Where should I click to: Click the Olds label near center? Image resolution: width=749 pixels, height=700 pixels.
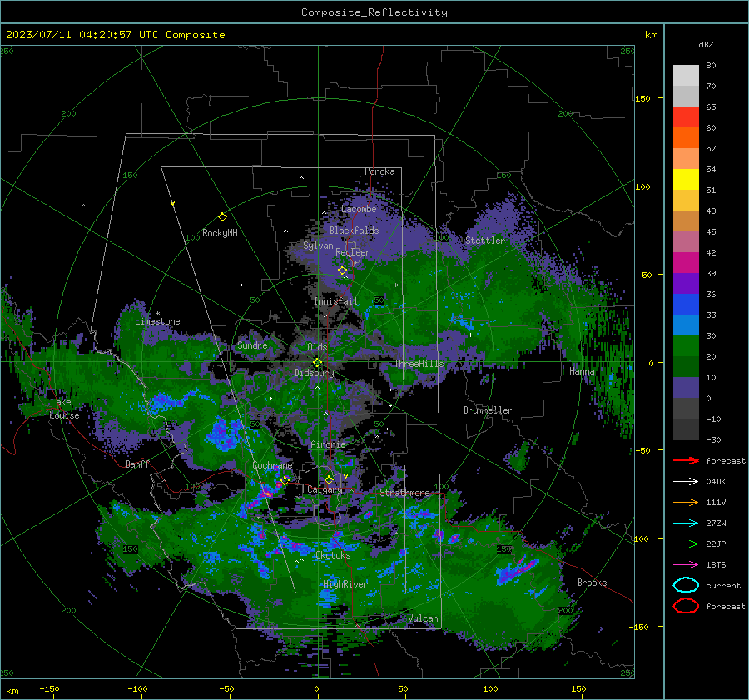click(x=317, y=347)
